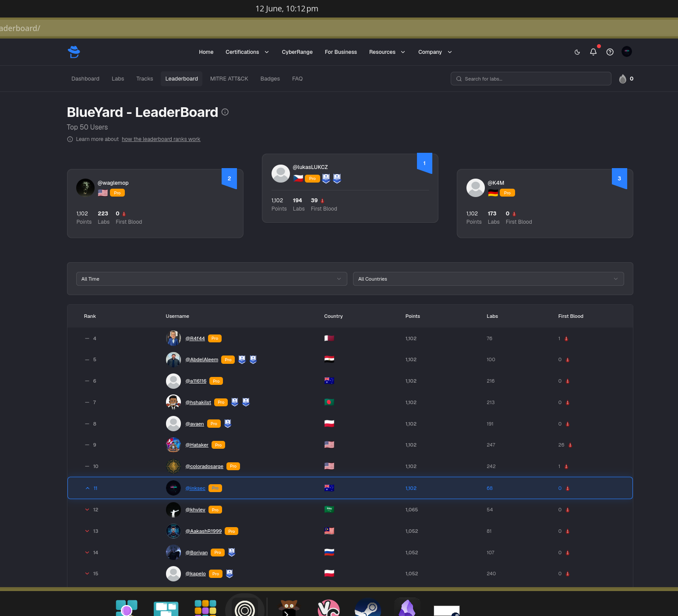Viewport: 678px width, 616px height.
Task: Open the All Time period dropdown
Action: pyautogui.click(x=212, y=279)
